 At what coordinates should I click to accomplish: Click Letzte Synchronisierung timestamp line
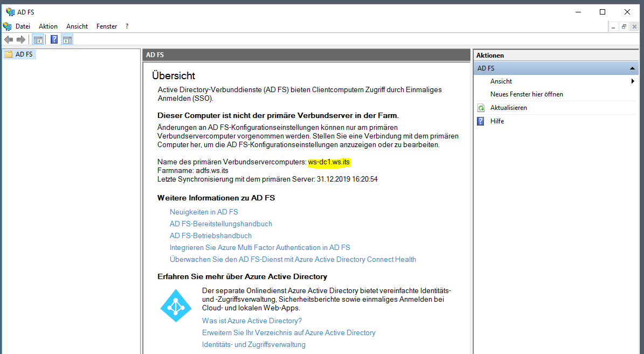(x=267, y=179)
